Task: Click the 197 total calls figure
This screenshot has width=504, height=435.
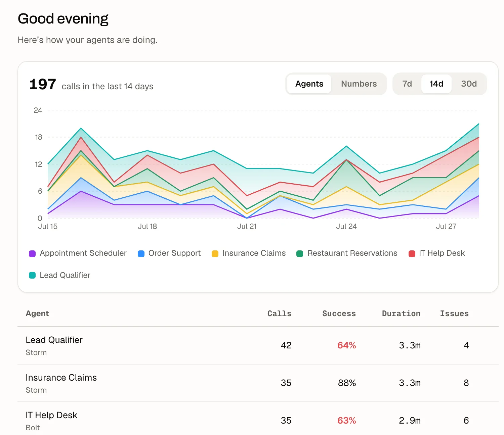Action: (43, 84)
